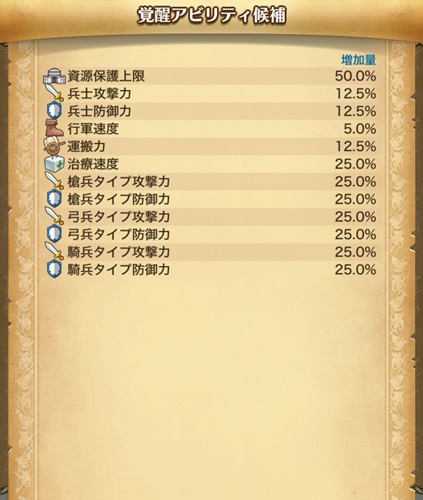Click the cart icon beside 運搬力
The image size is (423, 500).
point(54,146)
